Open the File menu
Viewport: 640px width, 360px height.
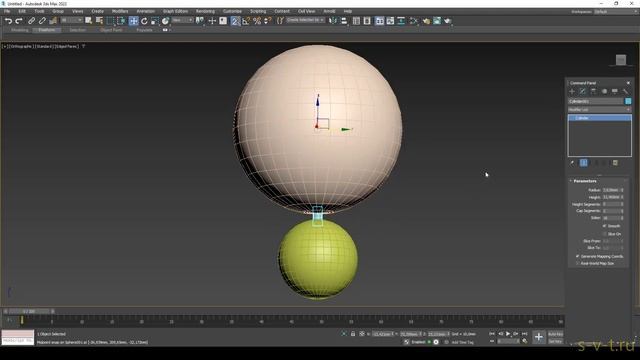pyautogui.click(x=7, y=11)
